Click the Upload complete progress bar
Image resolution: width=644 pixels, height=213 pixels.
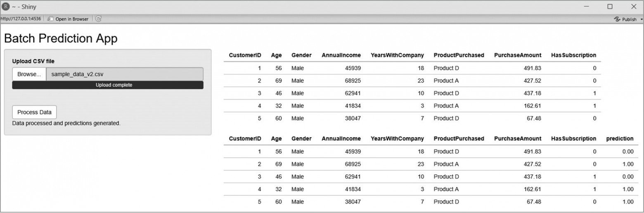[x=108, y=85]
